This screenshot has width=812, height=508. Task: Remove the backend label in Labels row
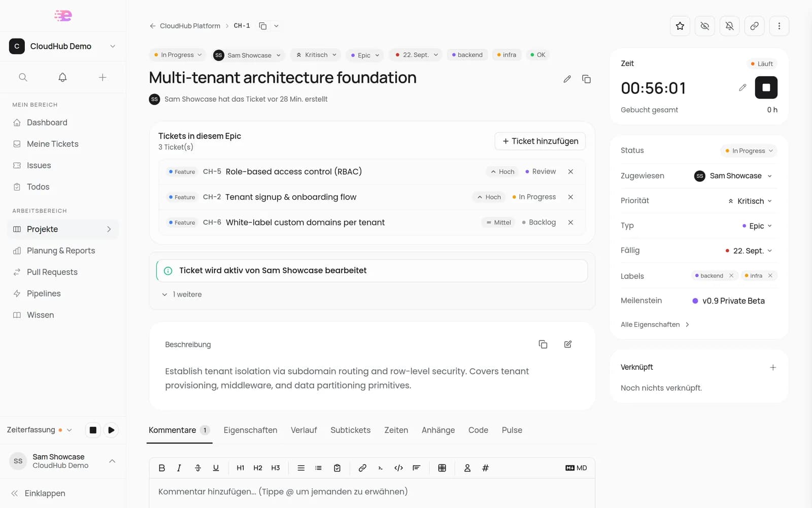pos(731,276)
